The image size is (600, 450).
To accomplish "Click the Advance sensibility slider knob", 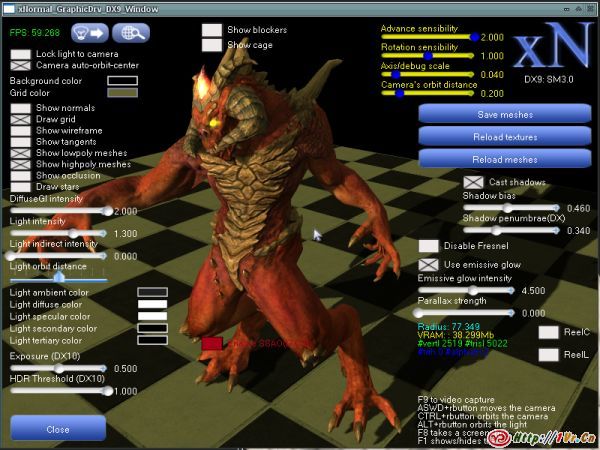I will click(473, 37).
